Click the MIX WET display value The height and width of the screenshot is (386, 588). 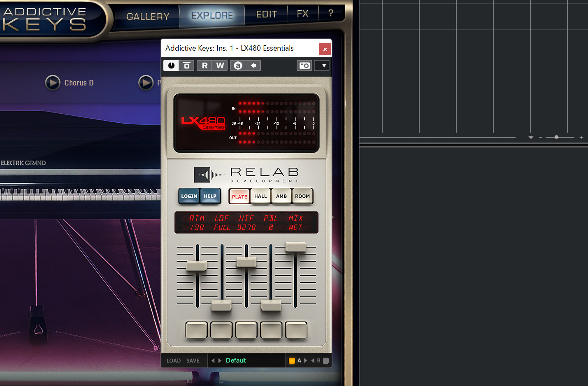click(295, 227)
